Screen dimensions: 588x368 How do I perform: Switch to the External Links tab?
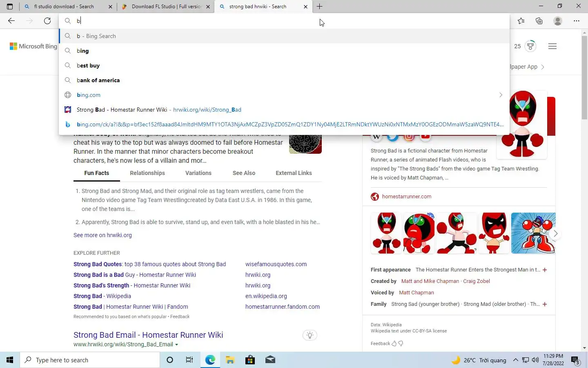click(x=294, y=173)
